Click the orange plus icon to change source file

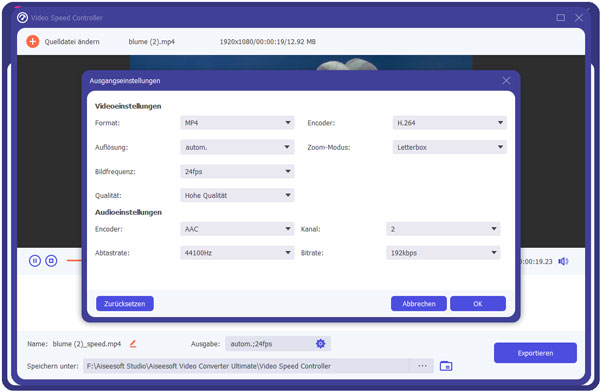33,41
